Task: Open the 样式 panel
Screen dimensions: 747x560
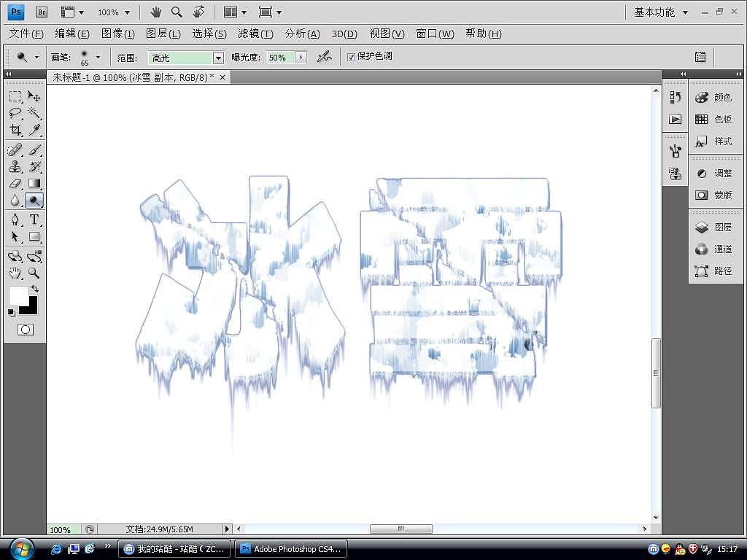Action: 715,141
